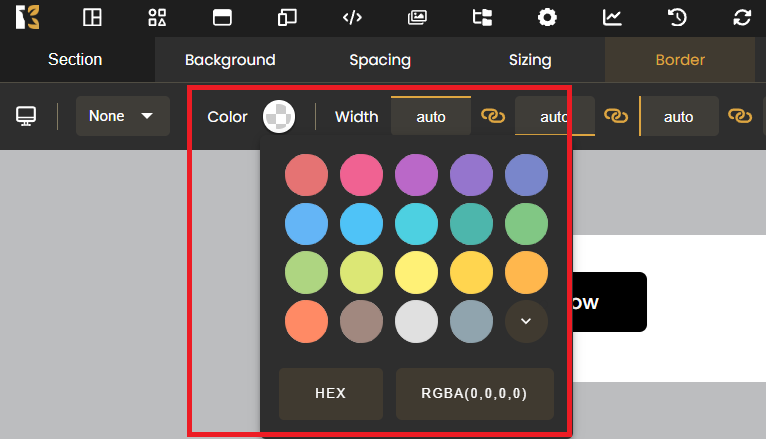Image resolution: width=766 pixels, height=439 pixels.
Task: Toggle the second chain link icon
Action: (617, 116)
